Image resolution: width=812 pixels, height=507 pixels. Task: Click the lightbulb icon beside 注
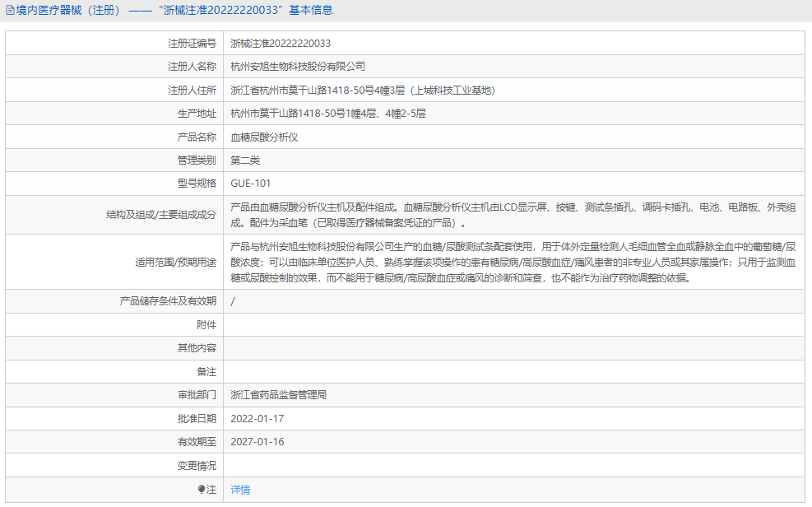click(202, 491)
